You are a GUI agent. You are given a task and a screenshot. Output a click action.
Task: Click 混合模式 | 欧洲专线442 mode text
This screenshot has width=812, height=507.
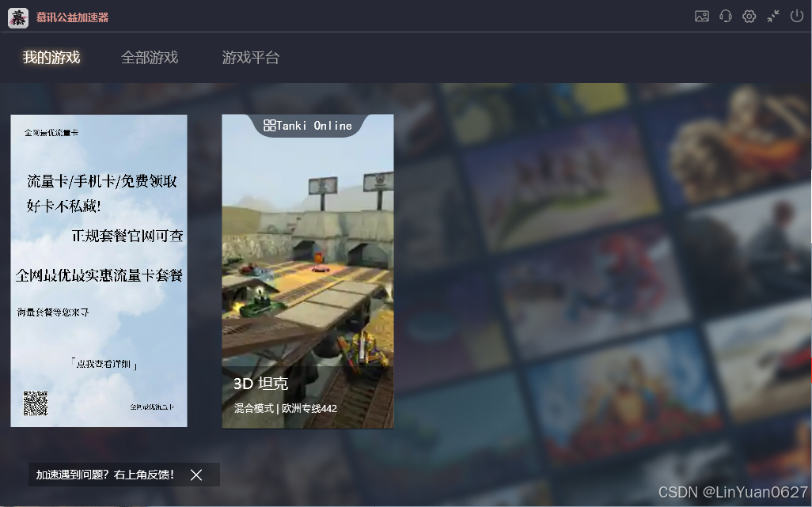click(x=286, y=409)
